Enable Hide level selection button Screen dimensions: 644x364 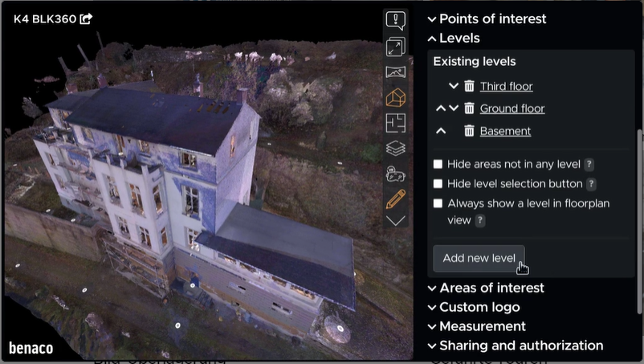[438, 184]
